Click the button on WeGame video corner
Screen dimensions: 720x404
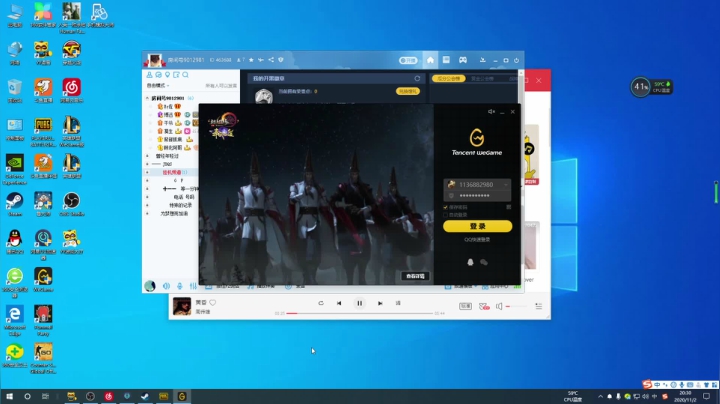click(x=415, y=276)
